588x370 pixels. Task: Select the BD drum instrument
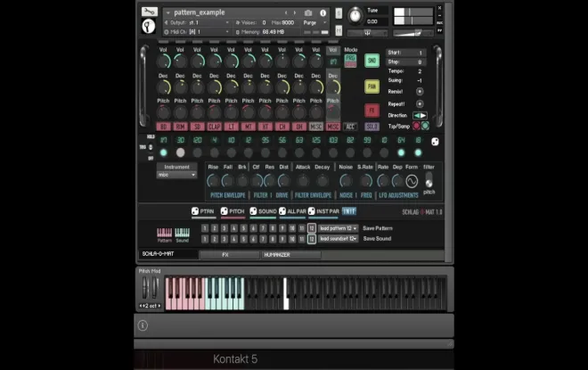(164, 127)
